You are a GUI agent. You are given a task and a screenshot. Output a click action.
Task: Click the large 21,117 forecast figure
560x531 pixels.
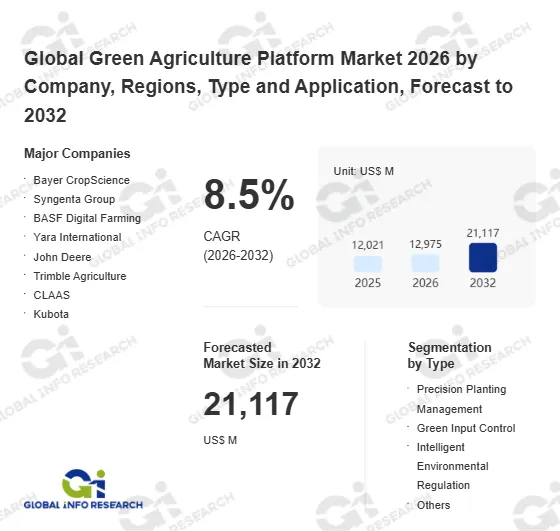(251, 404)
